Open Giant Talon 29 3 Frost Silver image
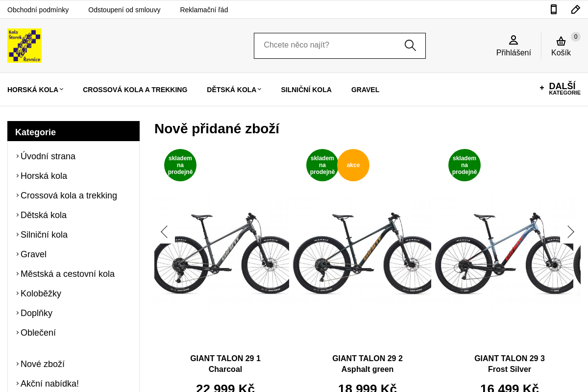 [505, 252]
